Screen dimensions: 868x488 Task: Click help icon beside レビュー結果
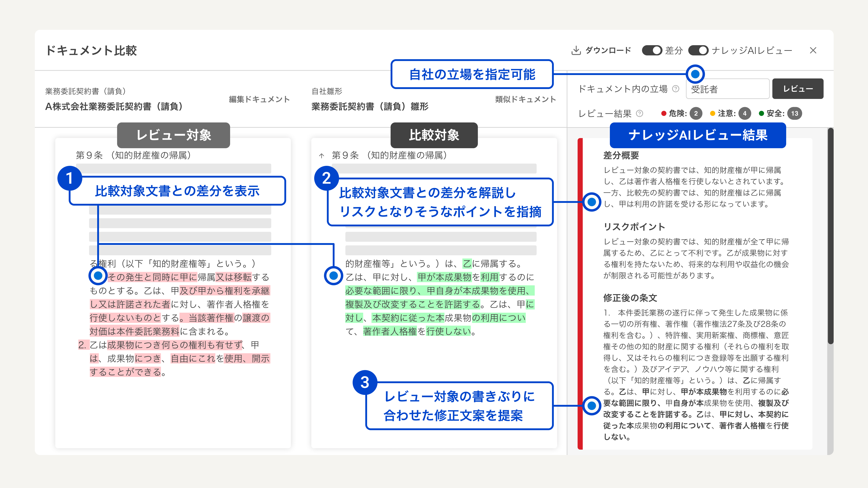(x=639, y=113)
